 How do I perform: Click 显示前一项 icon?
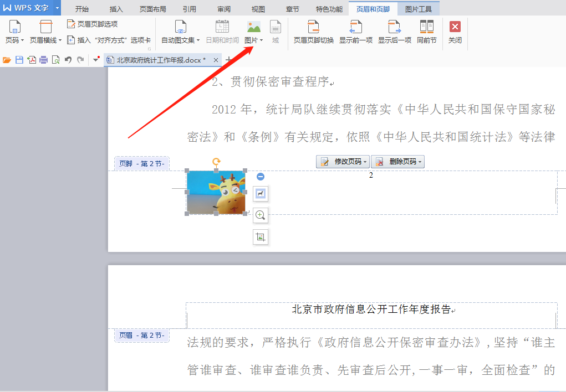click(355, 27)
